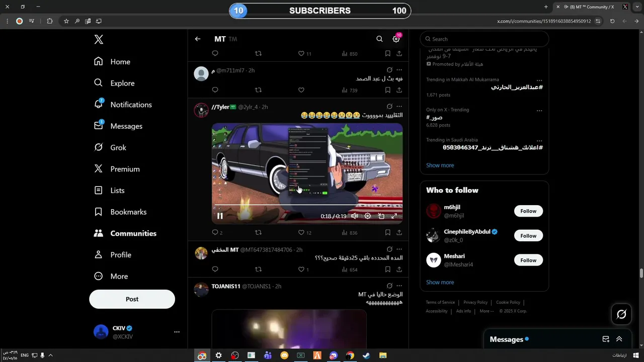Open Explore in the sidebar
The height and width of the screenshot is (362, 644).
pos(114,83)
